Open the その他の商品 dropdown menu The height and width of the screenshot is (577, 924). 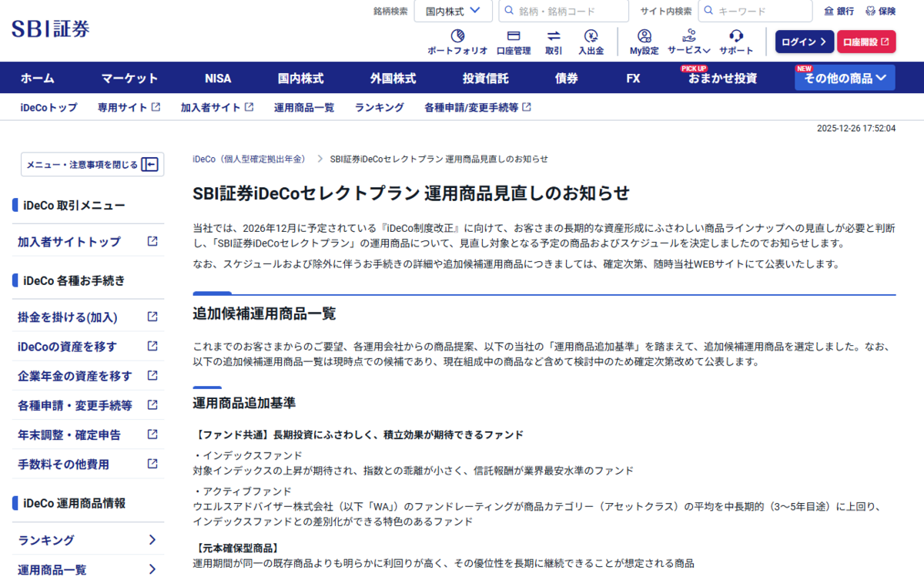[844, 77]
